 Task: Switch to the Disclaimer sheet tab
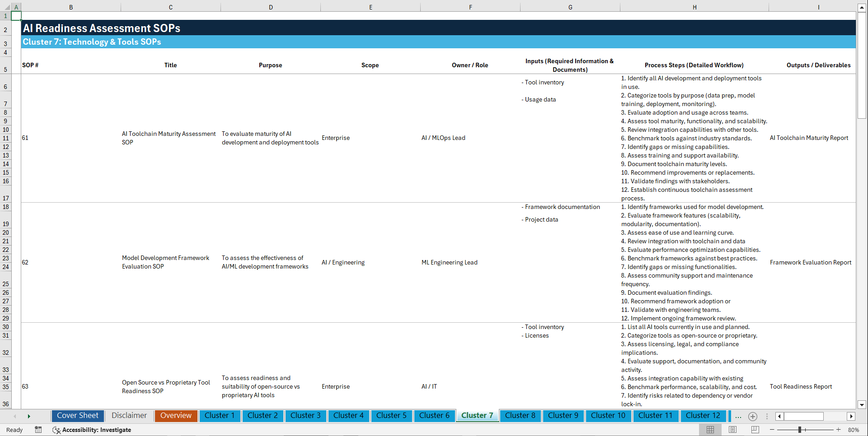point(129,416)
